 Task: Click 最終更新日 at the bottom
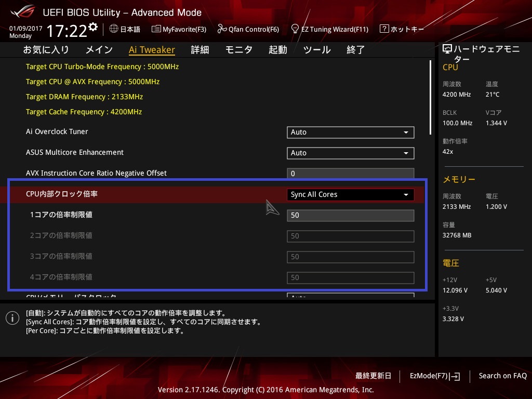[373, 376]
